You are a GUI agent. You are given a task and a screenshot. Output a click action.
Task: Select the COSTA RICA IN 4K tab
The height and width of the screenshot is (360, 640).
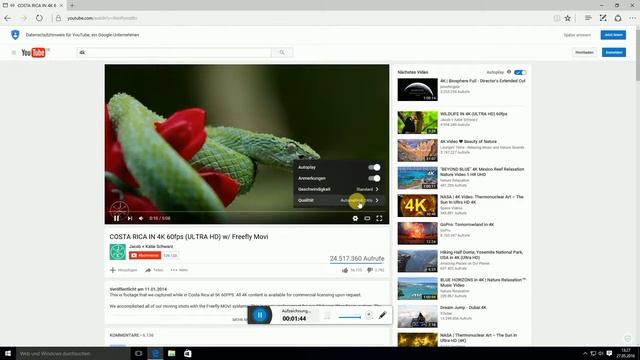[x=33, y=5]
